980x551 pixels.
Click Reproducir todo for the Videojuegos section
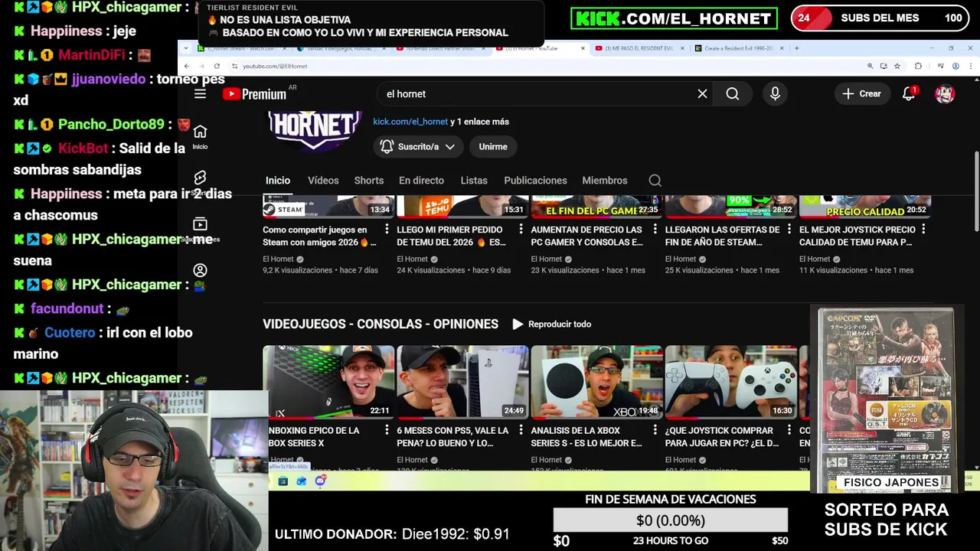click(552, 324)
